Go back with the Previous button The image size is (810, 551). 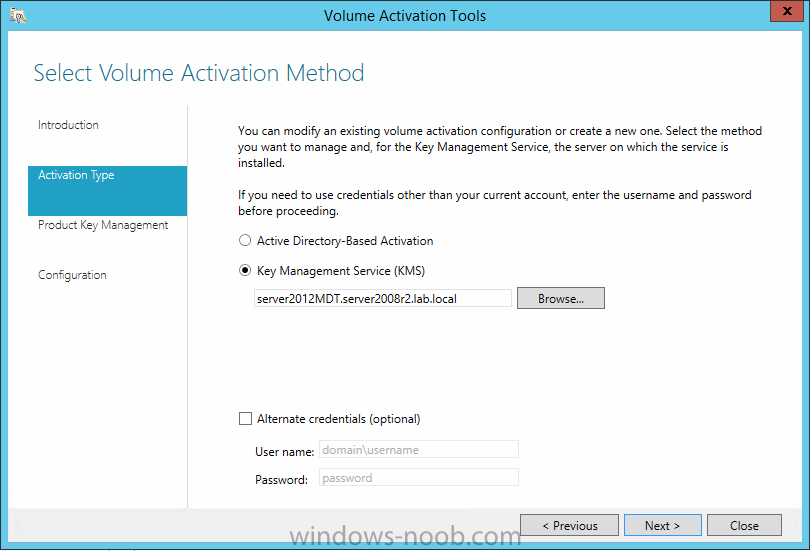569,525
